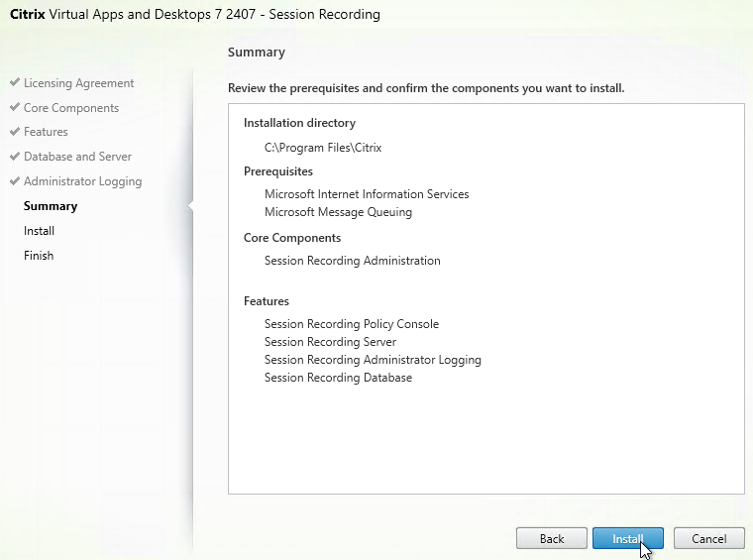Screen dimensions: 753x560
Task: Click the Core Components checkmark icon
Action: 15,107
